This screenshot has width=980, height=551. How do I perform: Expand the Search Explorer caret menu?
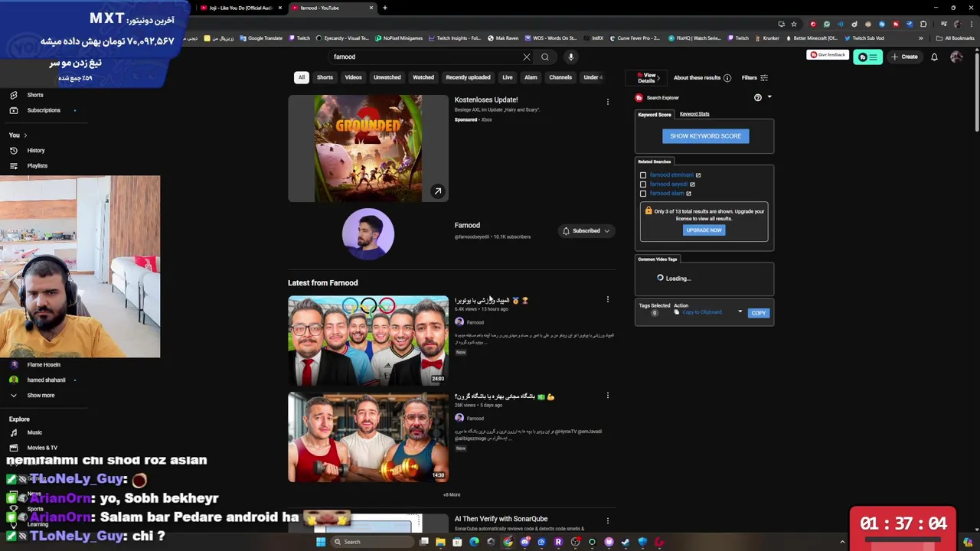769,97
